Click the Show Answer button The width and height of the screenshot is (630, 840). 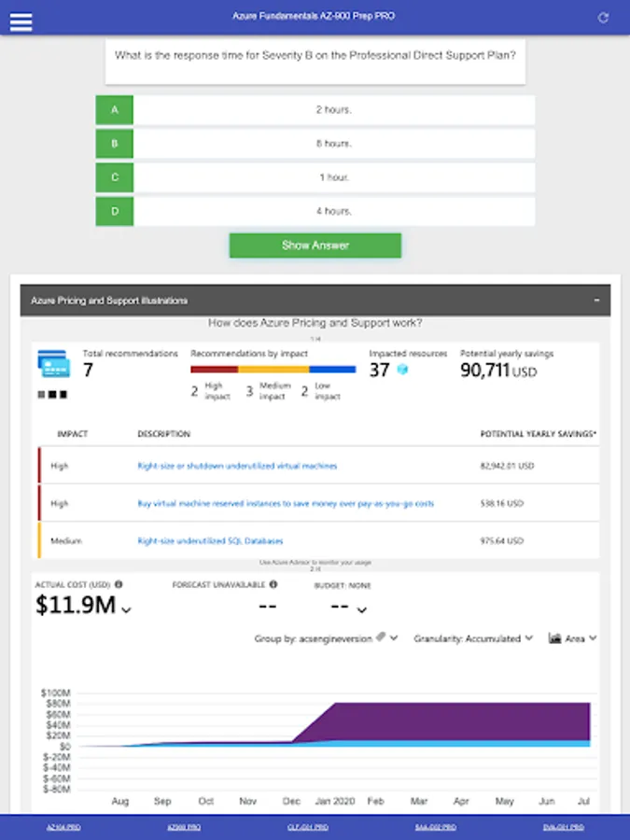315,245
